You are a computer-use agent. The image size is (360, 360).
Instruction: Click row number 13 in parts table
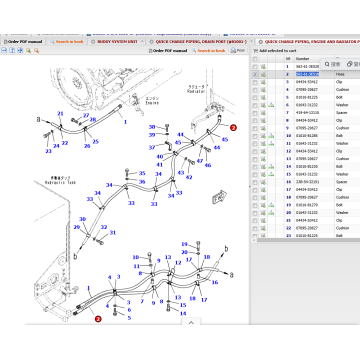tap(289, 159)
